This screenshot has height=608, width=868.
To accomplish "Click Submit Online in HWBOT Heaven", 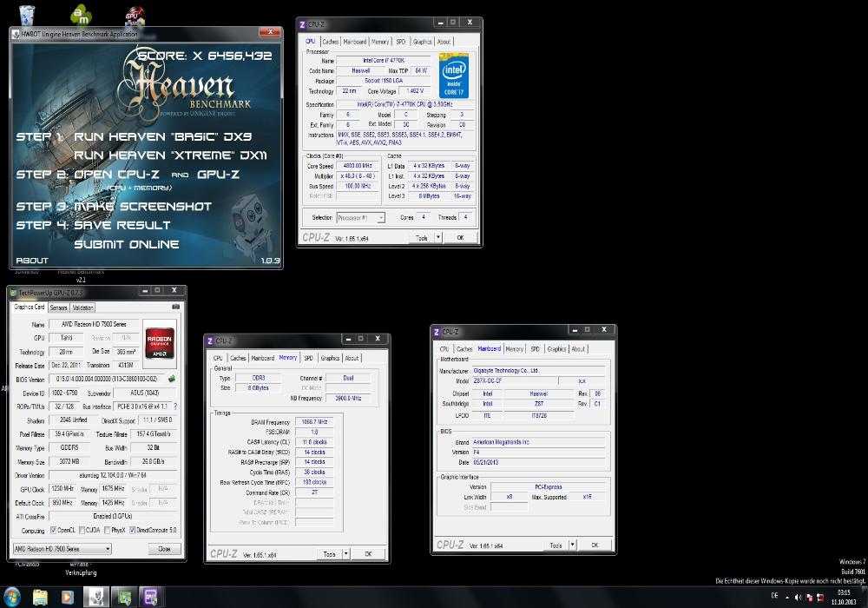I will pyautogui.click(x=127, y=244).
